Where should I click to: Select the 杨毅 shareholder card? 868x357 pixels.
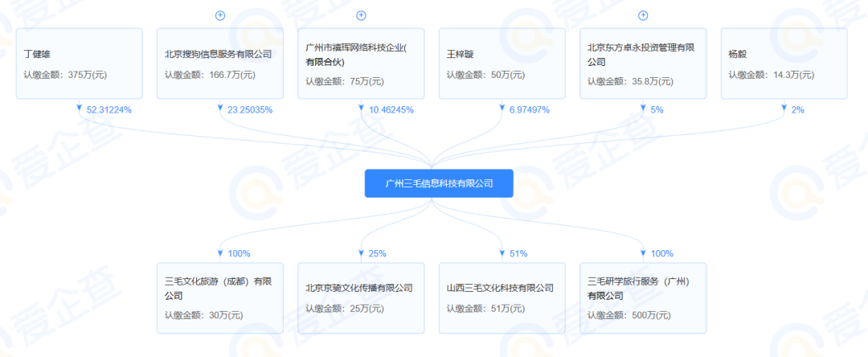tap(784, 64)
